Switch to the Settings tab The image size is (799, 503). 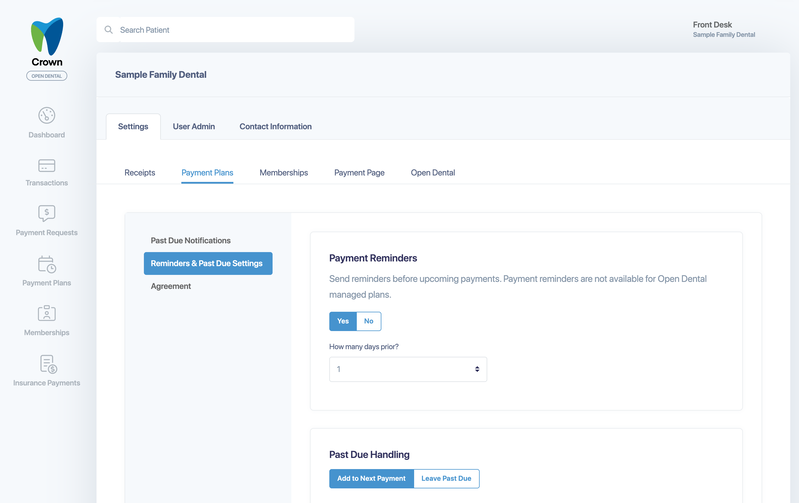click(x=133, y=126)
